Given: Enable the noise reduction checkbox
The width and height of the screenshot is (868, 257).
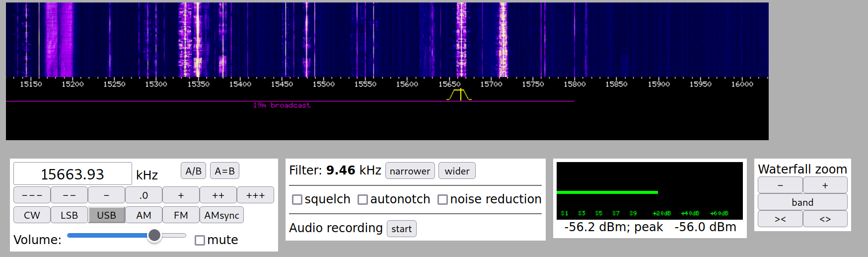Looking at the screenshot, I should click(x=442, y=199).
